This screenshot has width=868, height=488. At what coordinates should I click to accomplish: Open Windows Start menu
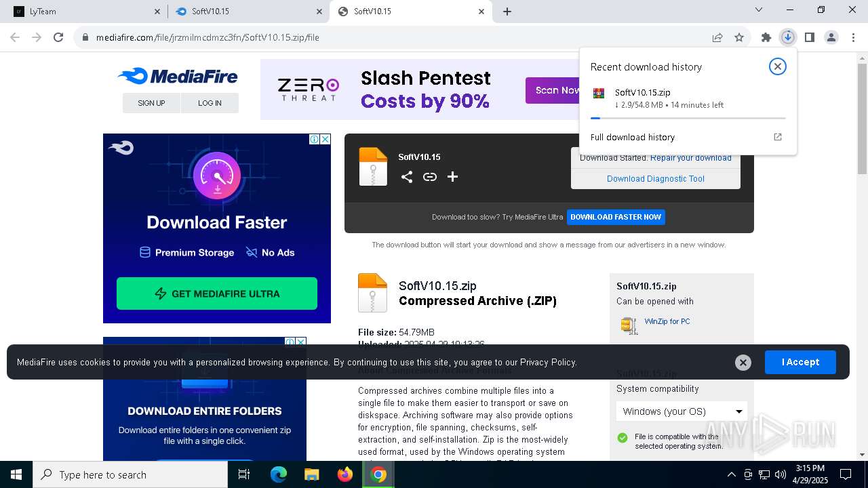click(16, 474)
